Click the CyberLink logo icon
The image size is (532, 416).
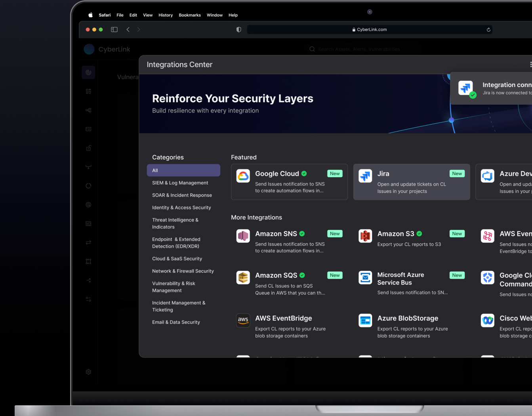[x=89, y=49]
